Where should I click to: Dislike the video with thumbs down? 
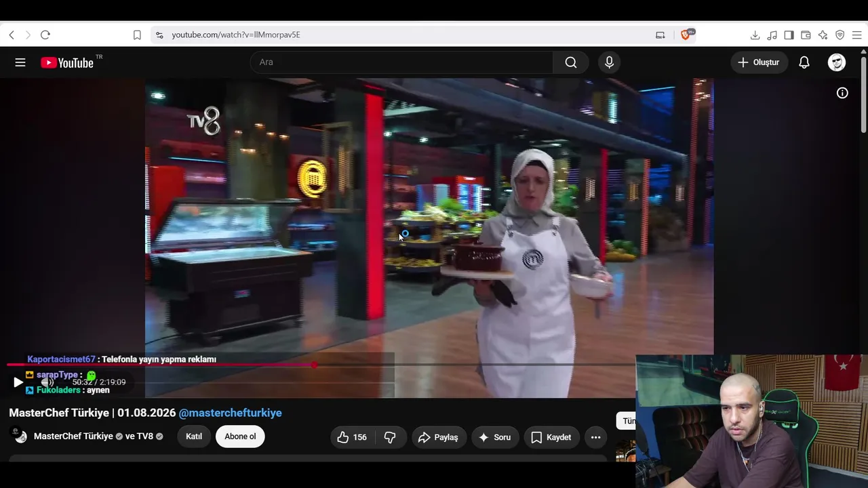pyautogui.click(x=390, y=437)
